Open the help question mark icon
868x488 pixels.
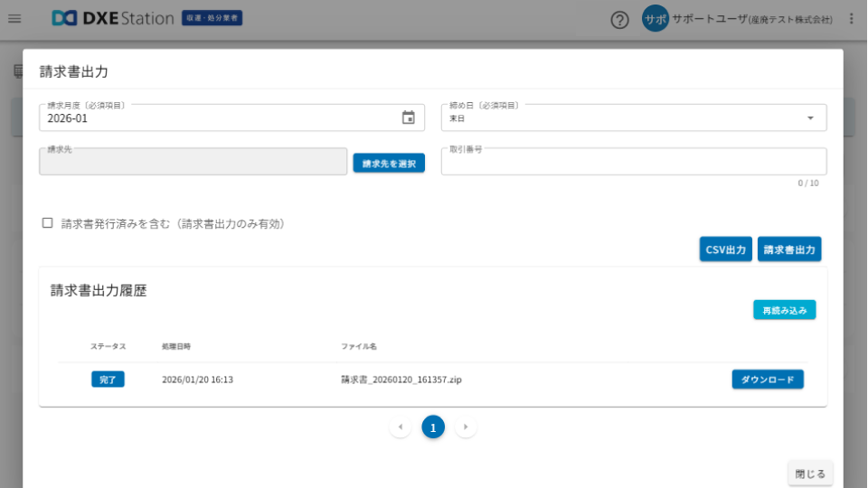click(619, 19)
